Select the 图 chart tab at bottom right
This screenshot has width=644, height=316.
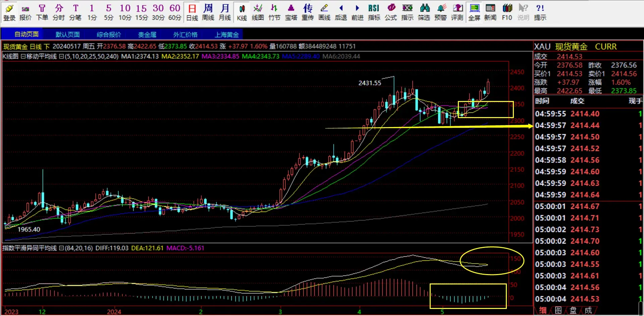(x=558, y=310)
